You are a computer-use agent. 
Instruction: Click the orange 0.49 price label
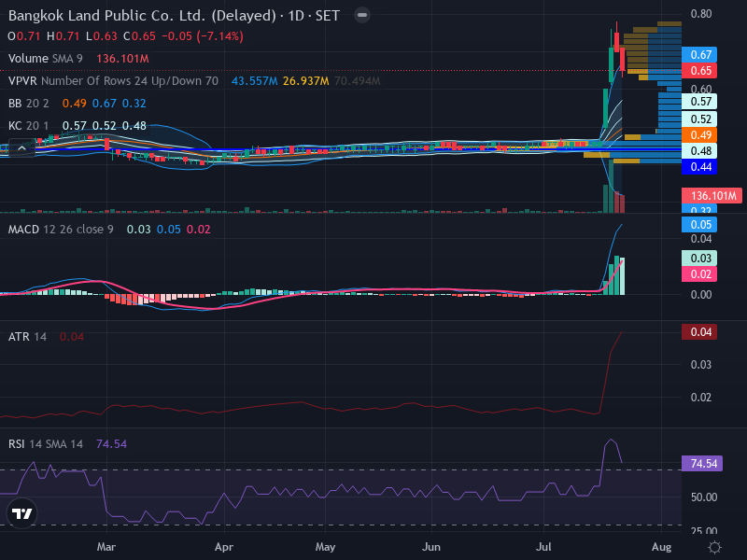pos(699,135)
